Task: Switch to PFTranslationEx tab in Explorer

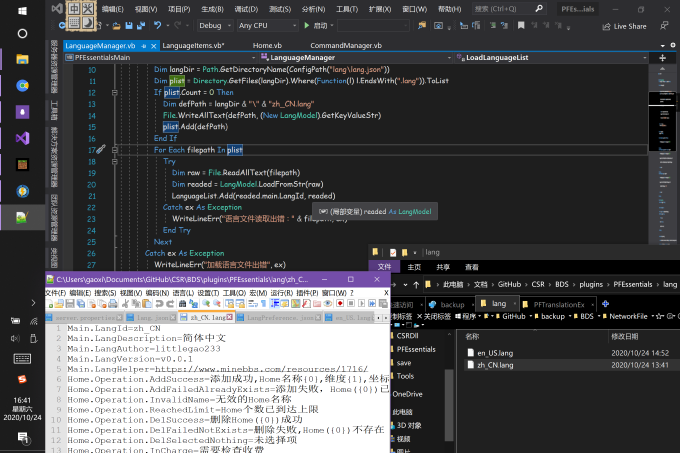Action: 559,304
